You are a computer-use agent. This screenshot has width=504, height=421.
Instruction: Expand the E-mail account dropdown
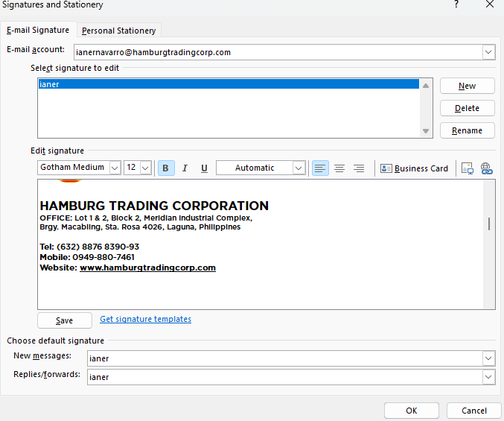488,52
